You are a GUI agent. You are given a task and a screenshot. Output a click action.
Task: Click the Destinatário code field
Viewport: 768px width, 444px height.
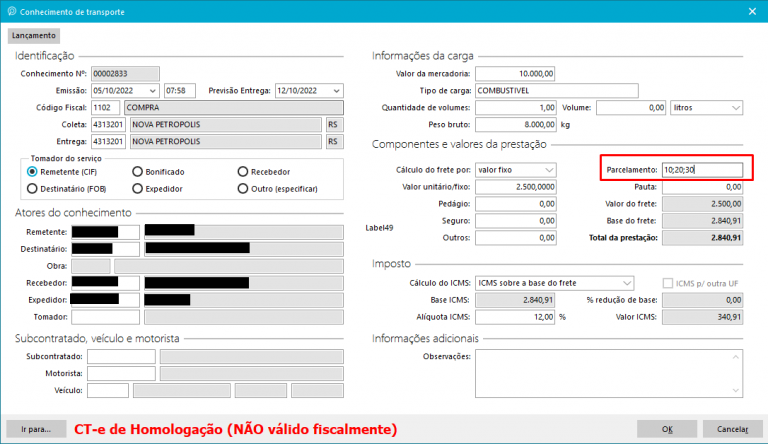105,249
